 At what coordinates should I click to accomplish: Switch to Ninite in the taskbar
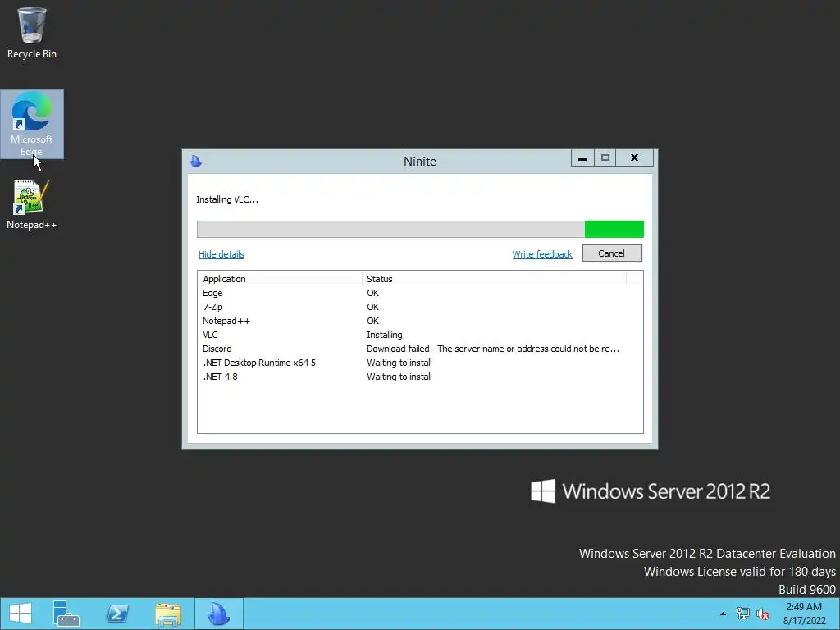tap(218, 614)
